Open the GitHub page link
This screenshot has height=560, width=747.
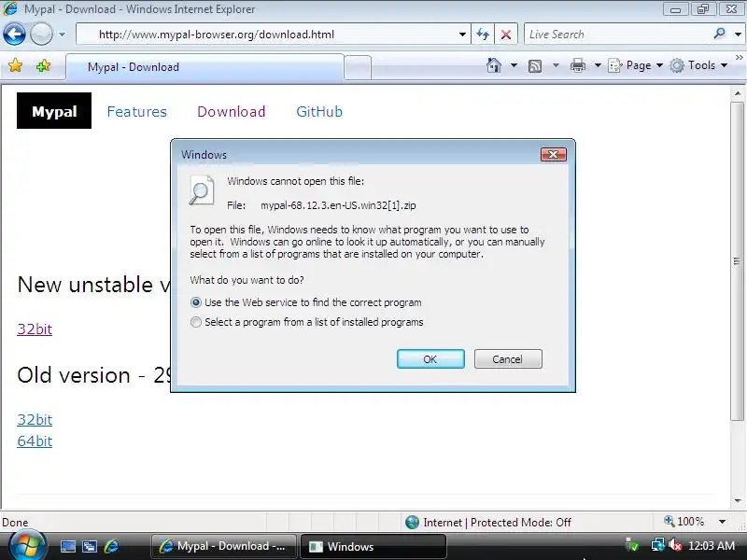coord(319,111)
